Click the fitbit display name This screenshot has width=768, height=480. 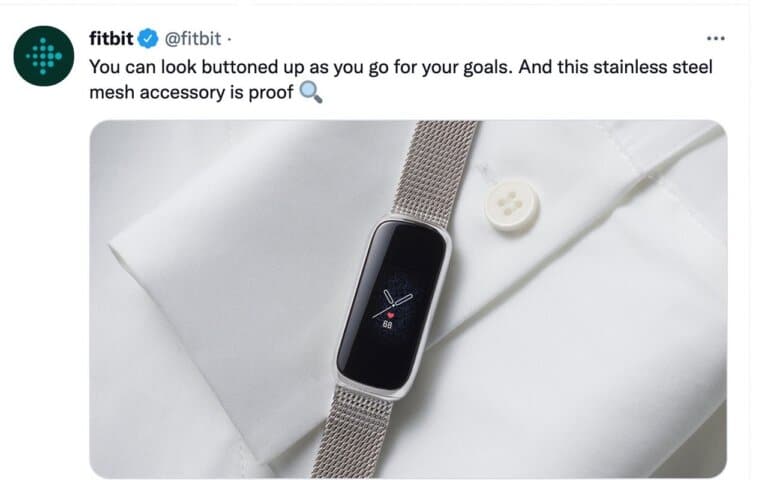(x=111, y=38)
